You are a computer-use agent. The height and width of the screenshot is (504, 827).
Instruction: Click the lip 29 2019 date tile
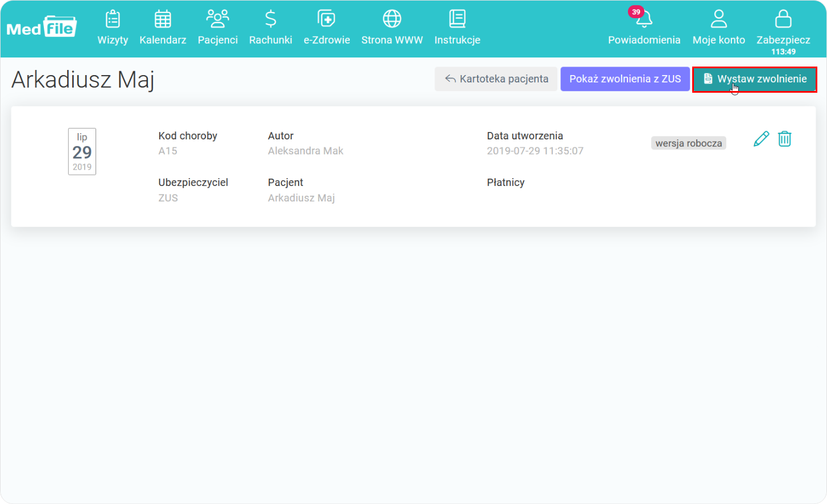click(x=82, y=151)
